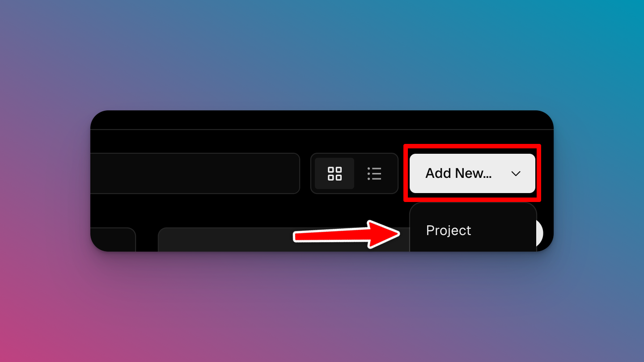
Task: Click the white circular button at right edge
Action: coord(540,233)
